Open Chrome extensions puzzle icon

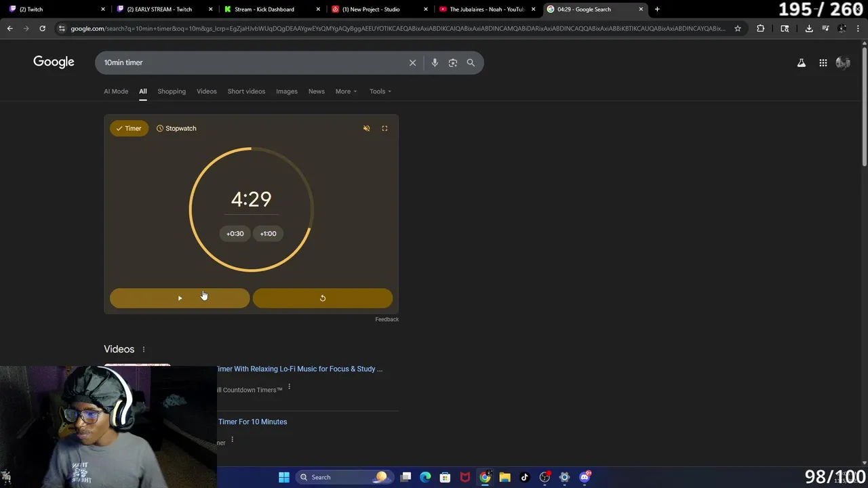click(x=760, y=28)
